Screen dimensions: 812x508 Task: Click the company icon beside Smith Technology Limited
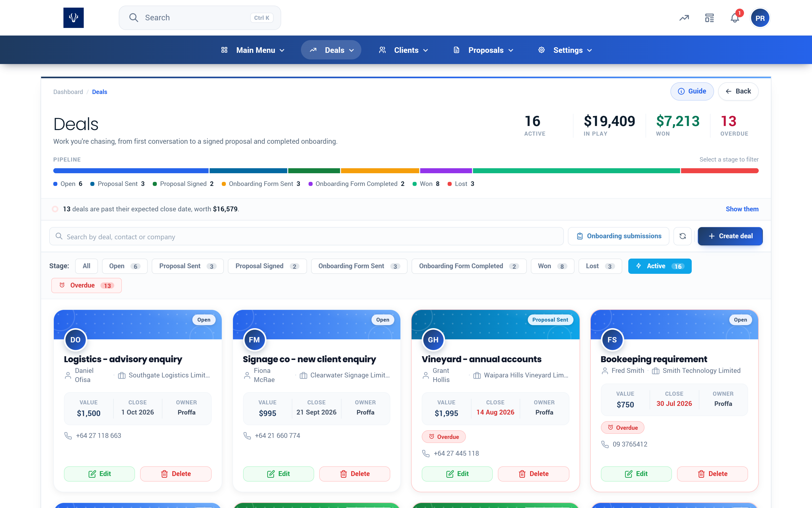(x=655, y=371)
